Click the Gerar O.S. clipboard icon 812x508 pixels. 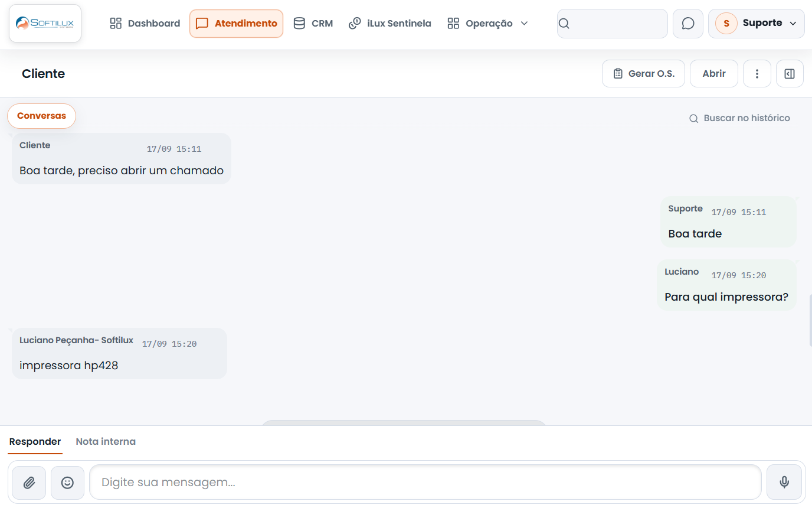tap(618, 74)
